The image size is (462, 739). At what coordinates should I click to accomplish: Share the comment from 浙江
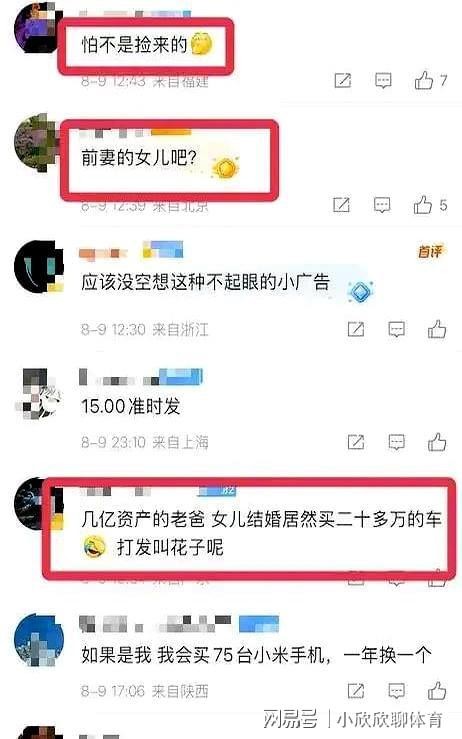356,329
